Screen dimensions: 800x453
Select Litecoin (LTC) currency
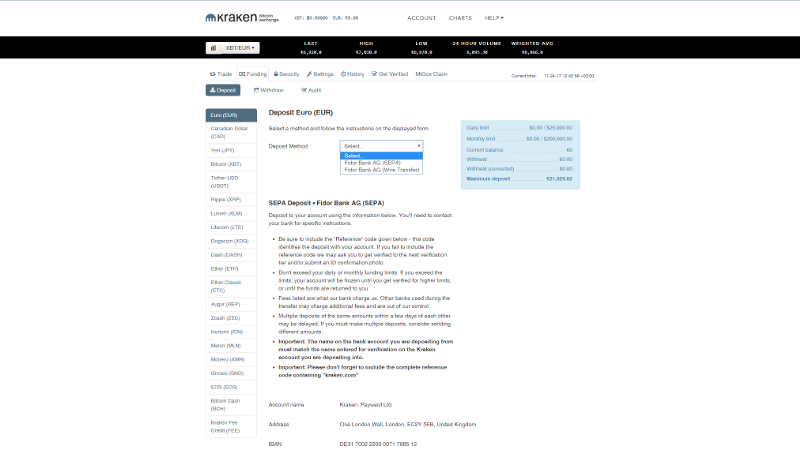click(231, 228)
